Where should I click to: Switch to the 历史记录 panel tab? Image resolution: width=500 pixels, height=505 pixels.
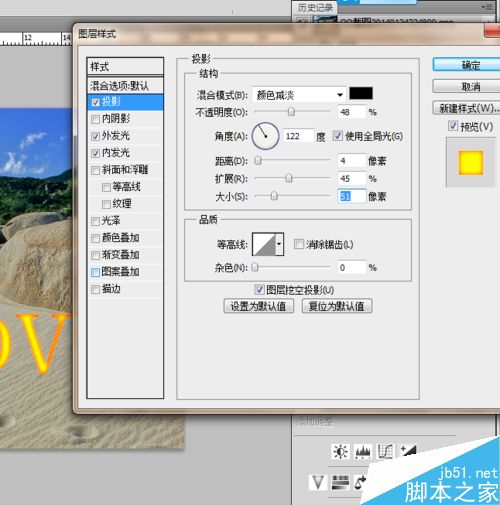click(x=315, y=7)
